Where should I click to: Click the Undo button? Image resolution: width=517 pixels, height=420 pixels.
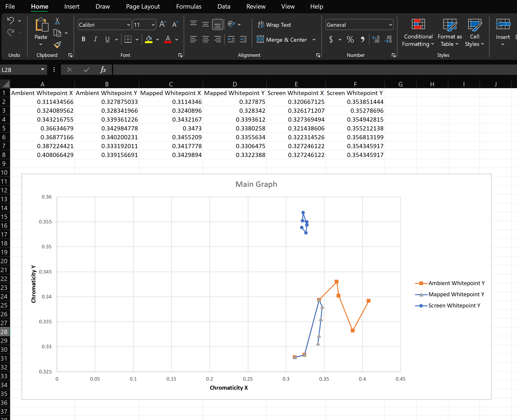(x=11, y=20)
